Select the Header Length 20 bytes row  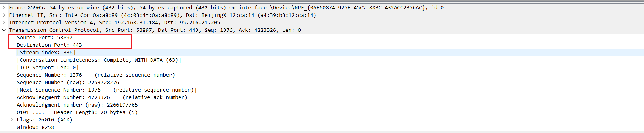point(322,112)
